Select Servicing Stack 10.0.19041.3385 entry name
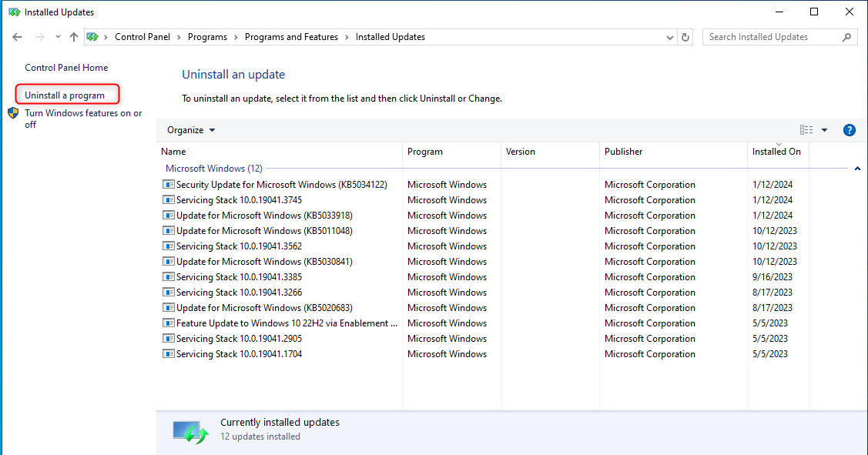Image resolution: width=868 pixels, height=455 pixels. (x=239, y=276)
